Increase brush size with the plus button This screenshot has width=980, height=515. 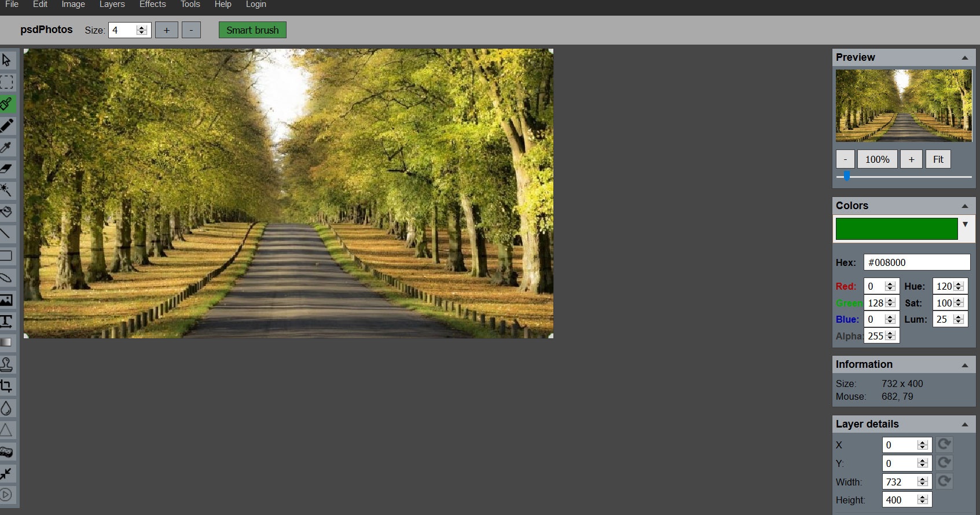[167, 30]
